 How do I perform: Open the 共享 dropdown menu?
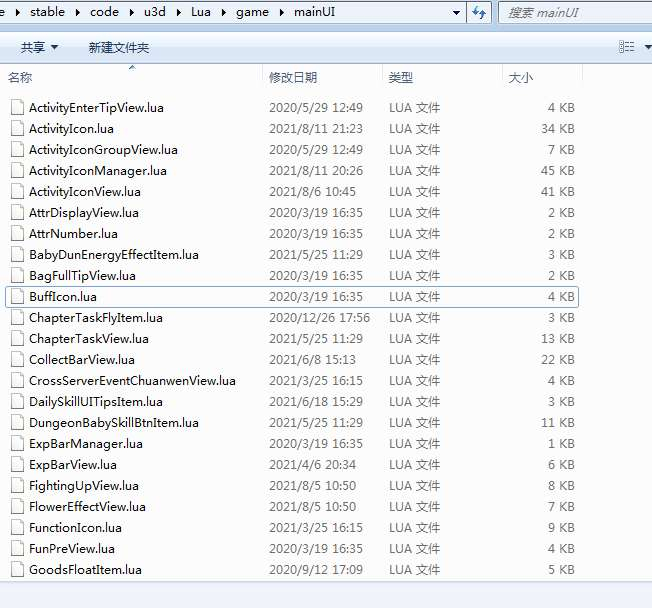click(39, 47)
